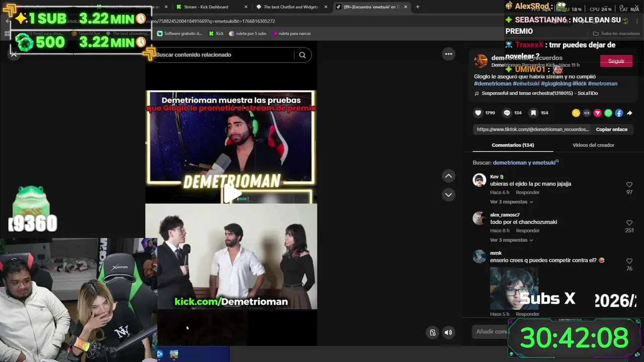The width and height of the screenshot is (644, 362).
Task: Like the video with heart icon (1790)
Action: (478, 113)
